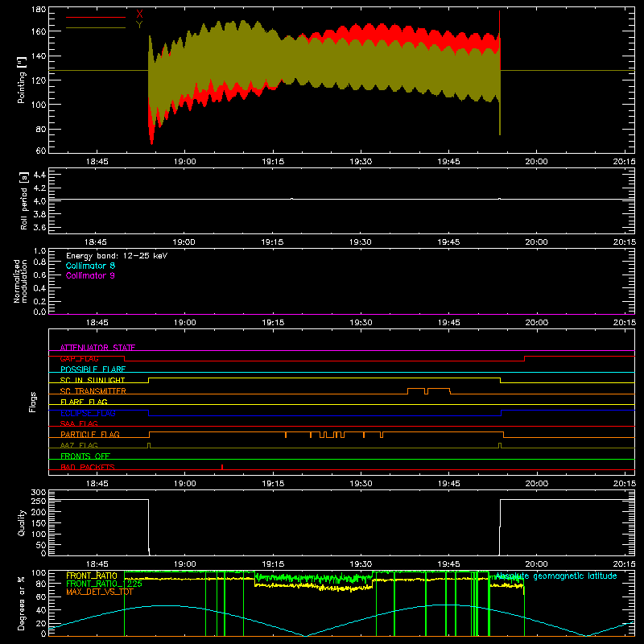Click the 250 value on the Quality axis
This screenshot has width=644, height=644.
(39, 502)
